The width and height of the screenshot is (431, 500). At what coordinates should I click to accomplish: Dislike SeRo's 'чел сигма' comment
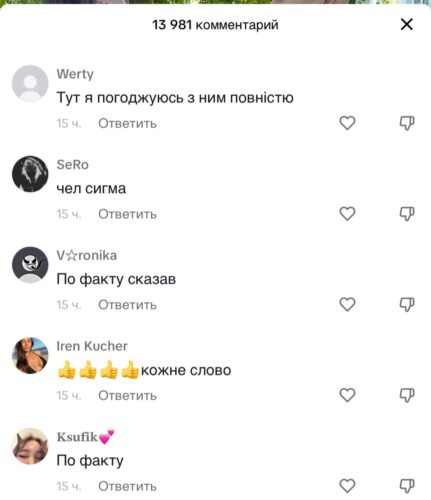(407, 214)
